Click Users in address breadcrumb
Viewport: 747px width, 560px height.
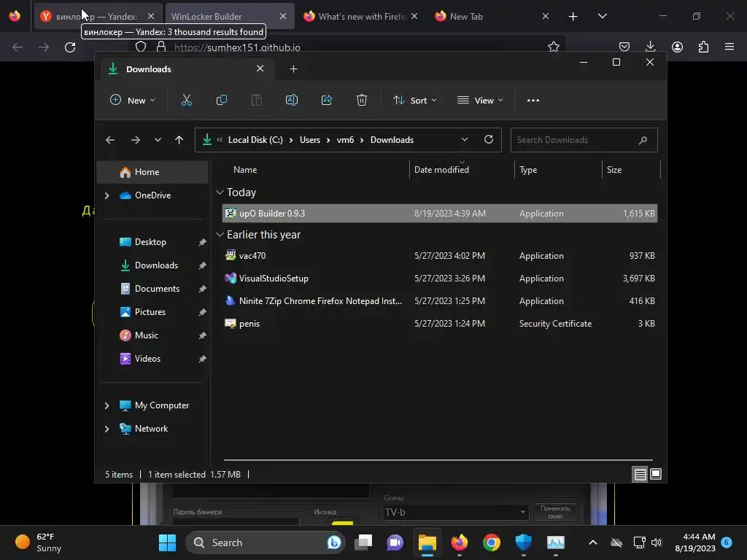tap(309, 140)
